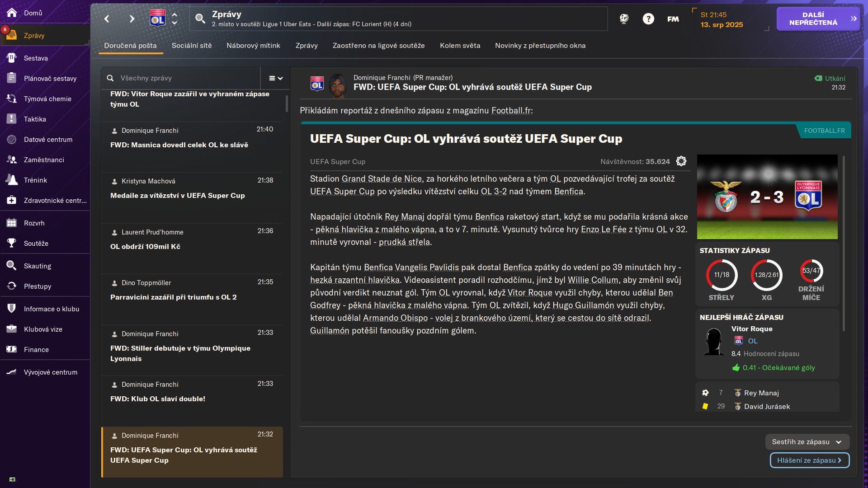The width and height of the screenshot is (868, 488).
Task: Open match report settings gear icon
Action: pos(681,161)
